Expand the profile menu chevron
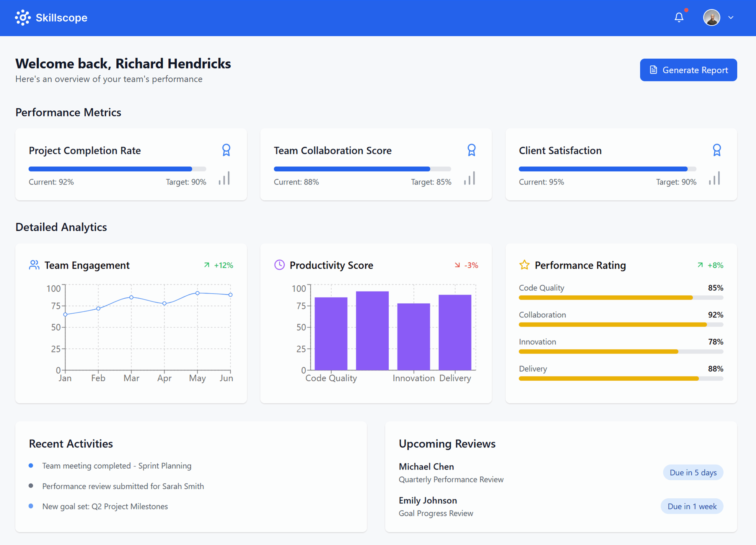 731,18
